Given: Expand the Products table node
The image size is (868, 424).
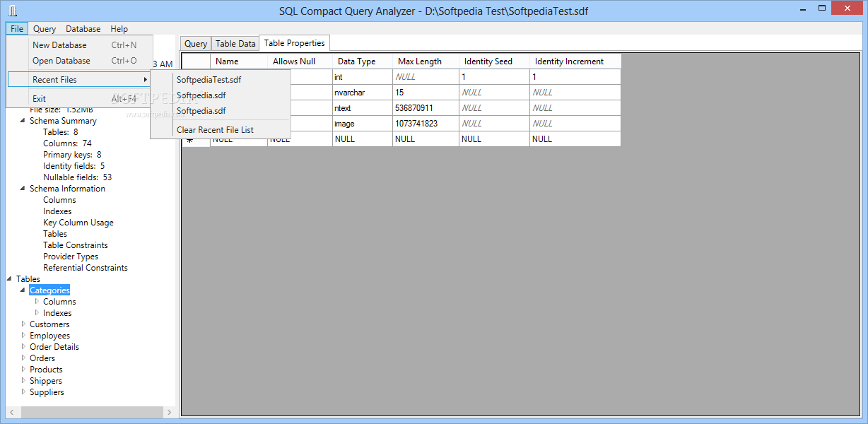Looking at the screenshot, I should [x=23, y=370].
